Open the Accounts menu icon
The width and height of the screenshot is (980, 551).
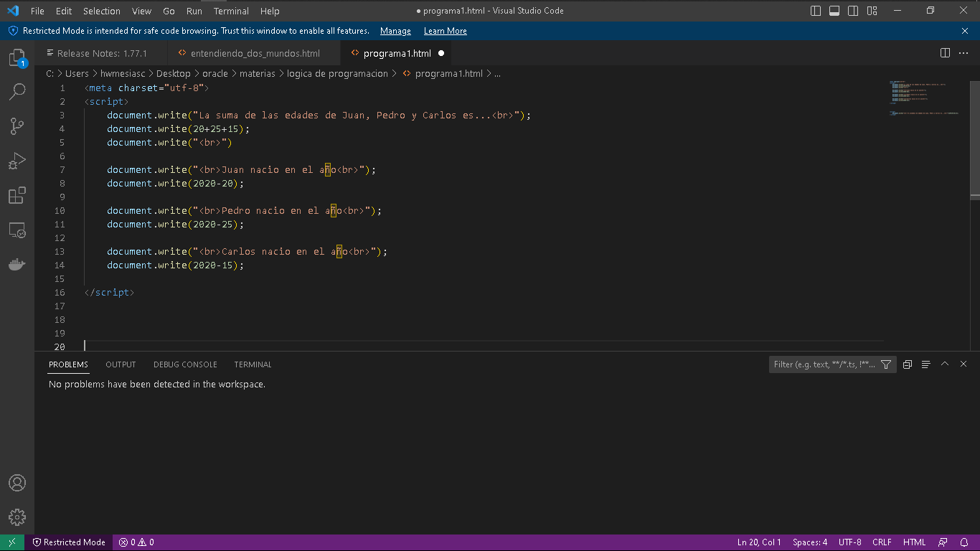[x=17, y=483]
